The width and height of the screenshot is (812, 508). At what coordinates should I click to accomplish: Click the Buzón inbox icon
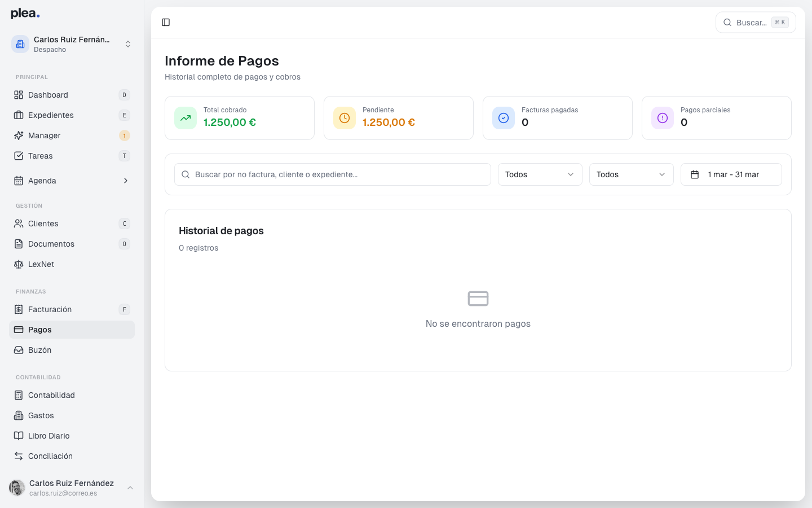(19, 350)
